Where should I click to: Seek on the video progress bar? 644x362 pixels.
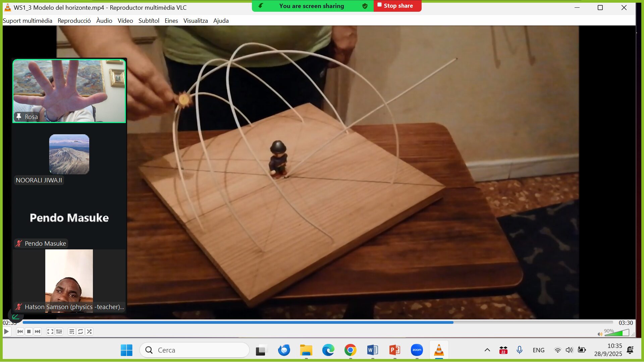(302, 322)
